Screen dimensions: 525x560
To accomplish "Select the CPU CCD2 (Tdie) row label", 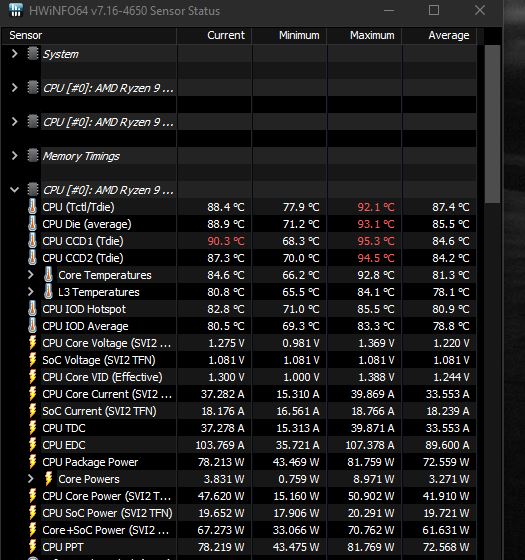I will [82, 258].
